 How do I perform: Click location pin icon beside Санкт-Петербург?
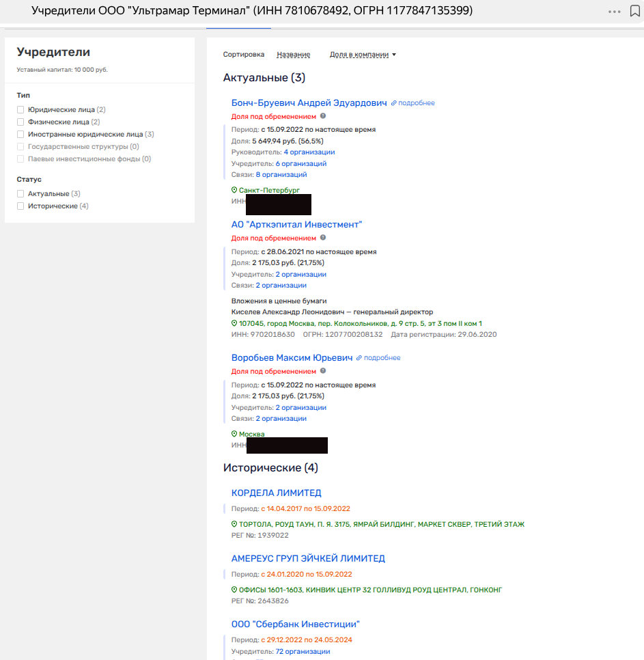pyautogui.click(x=234, y=190)
